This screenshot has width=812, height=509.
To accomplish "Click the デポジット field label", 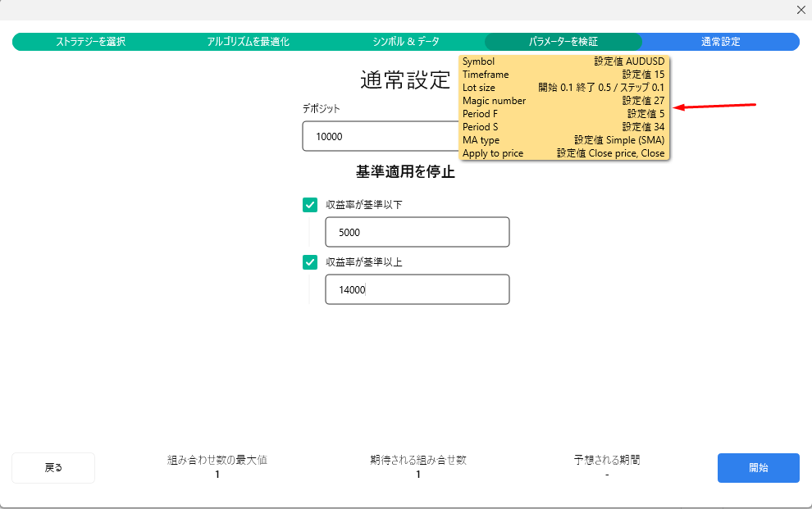I will (321, 109).
